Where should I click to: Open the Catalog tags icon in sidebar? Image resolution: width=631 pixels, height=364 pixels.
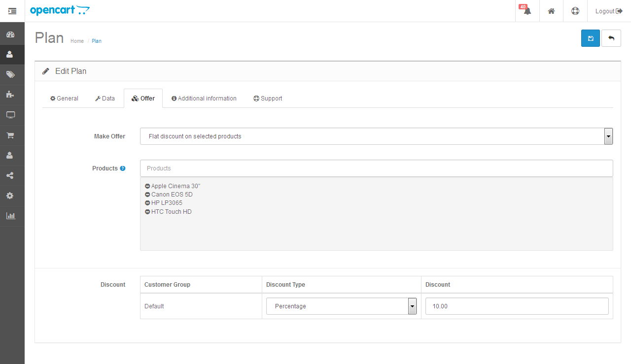pyautogui.click(x=10, y=74)
